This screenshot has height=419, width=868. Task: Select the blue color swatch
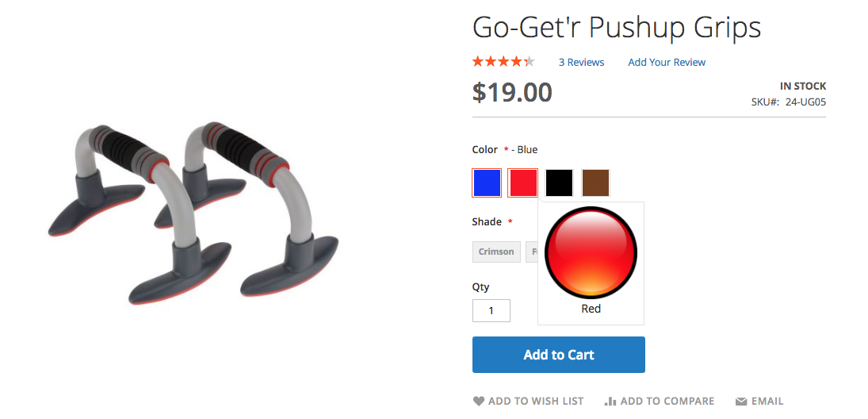(488, 183)
